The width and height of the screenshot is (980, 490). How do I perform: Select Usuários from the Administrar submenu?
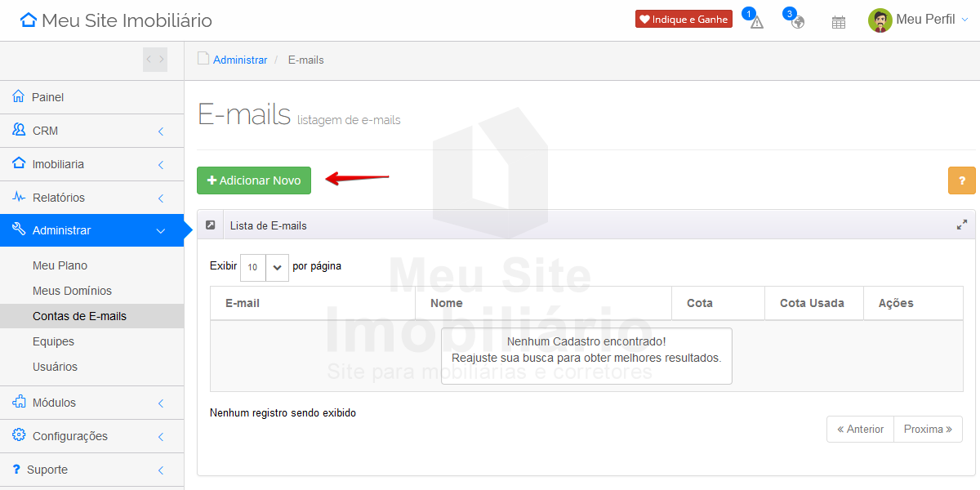point(55,367)
